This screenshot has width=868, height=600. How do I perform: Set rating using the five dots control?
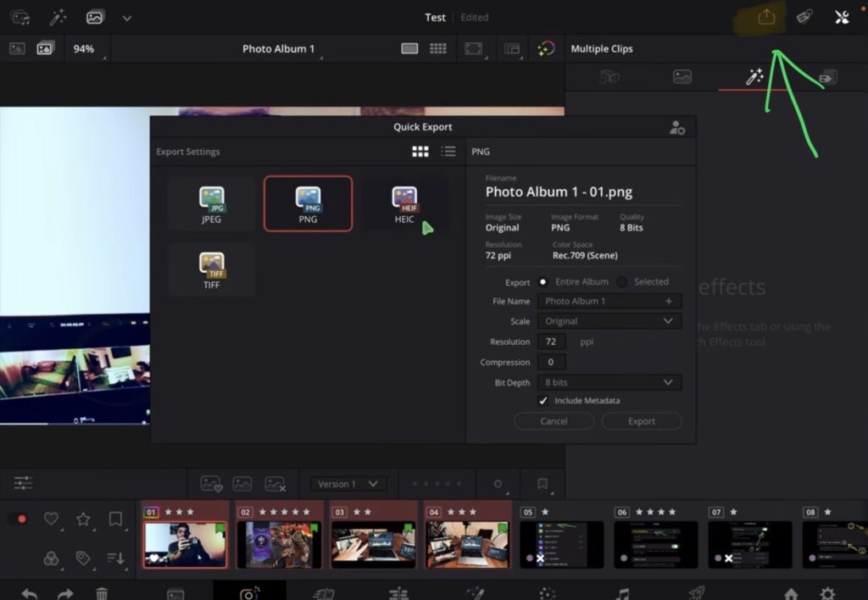pos(437,484)
